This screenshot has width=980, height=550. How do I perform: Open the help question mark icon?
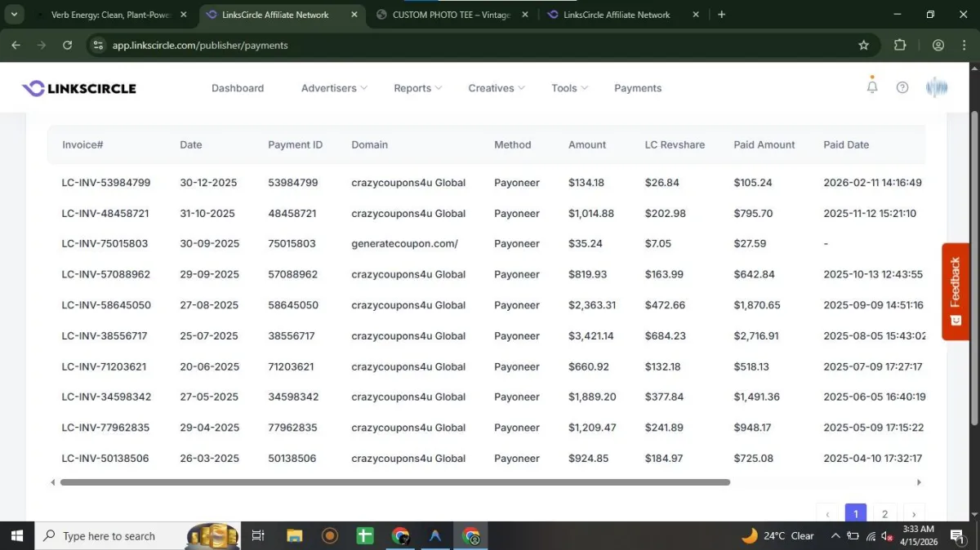coord(902,87)
